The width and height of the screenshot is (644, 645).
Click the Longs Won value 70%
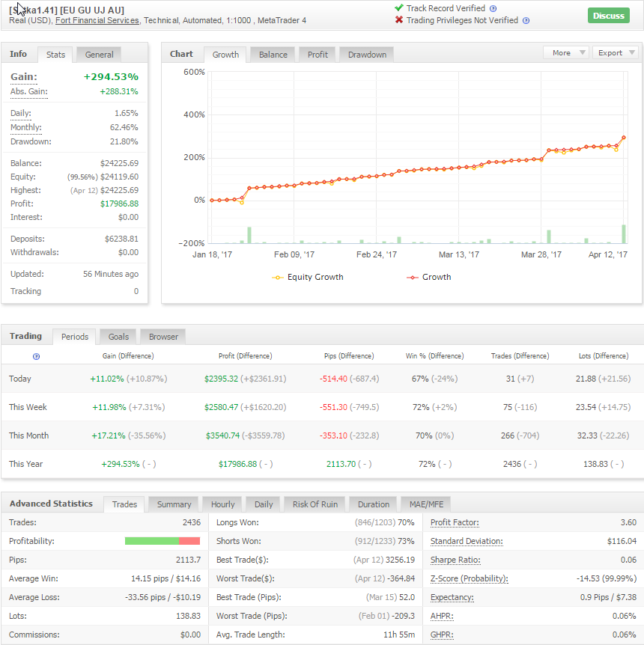coord(406,522)
